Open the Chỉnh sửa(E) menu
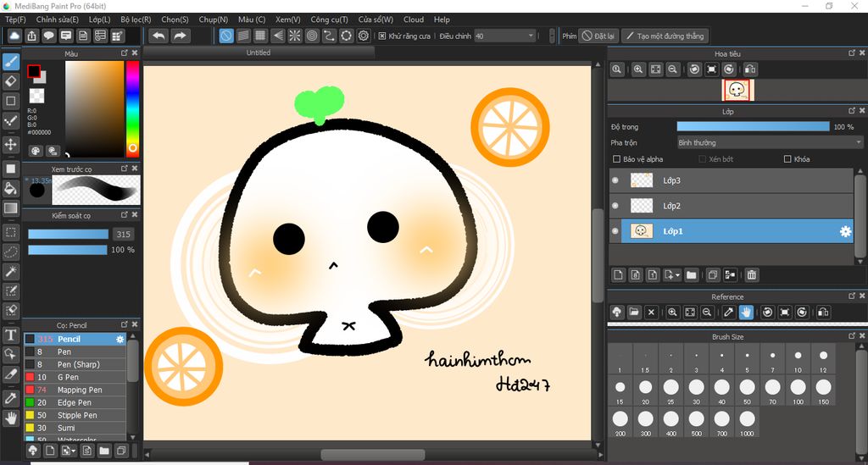This screenshot has height=465, width=868. tap(57, 19)
